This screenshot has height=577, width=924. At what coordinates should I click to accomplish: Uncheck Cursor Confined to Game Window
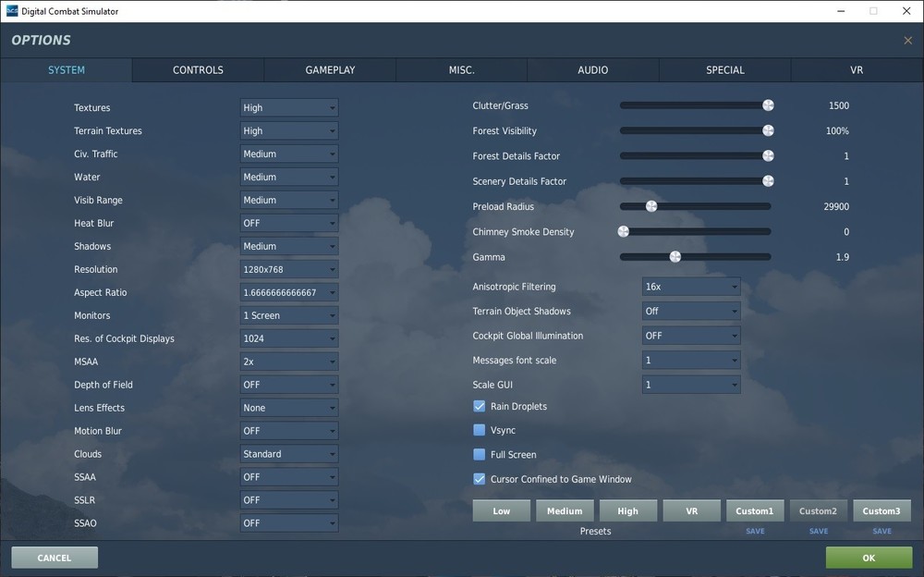(479, 479)
